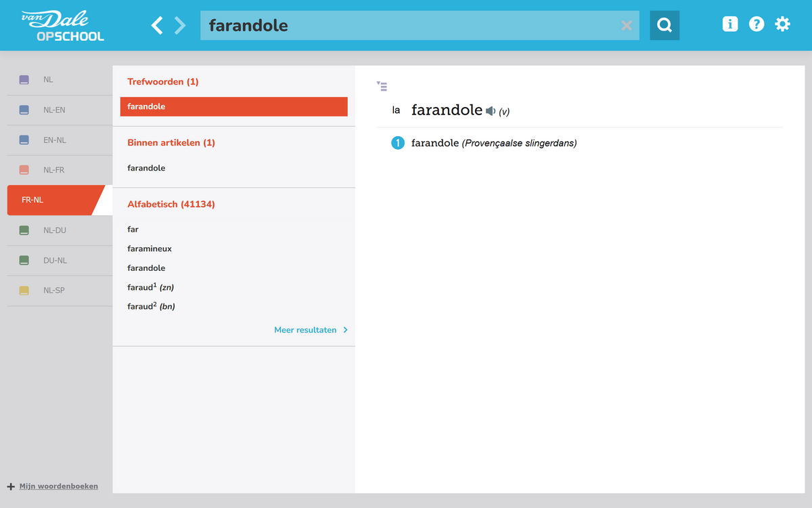Click the article 'la' before headword
The width and height of the screenshot is (812, 508).
click(397, 110)
